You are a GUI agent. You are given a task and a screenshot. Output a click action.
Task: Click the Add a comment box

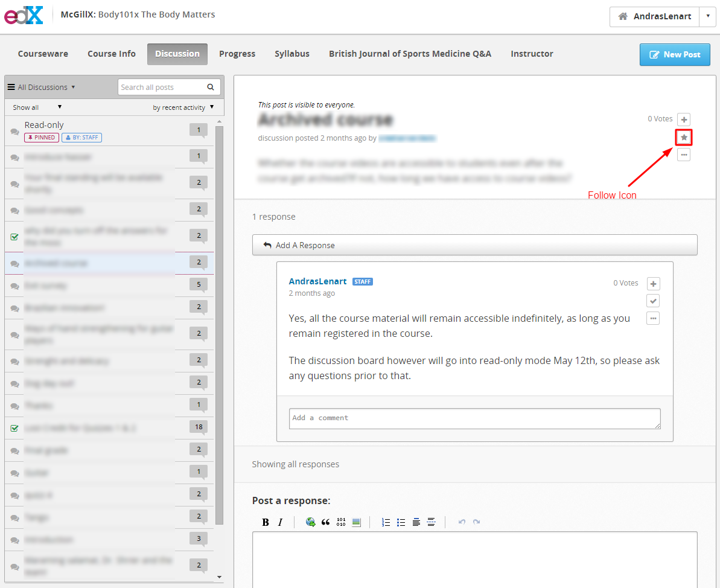pos(474,418)
